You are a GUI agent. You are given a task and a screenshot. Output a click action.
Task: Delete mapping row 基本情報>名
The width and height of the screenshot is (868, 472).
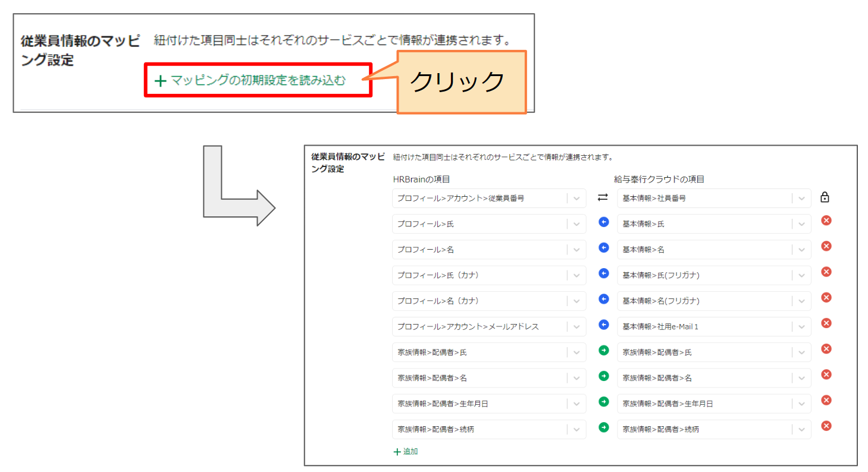point(826,246)
